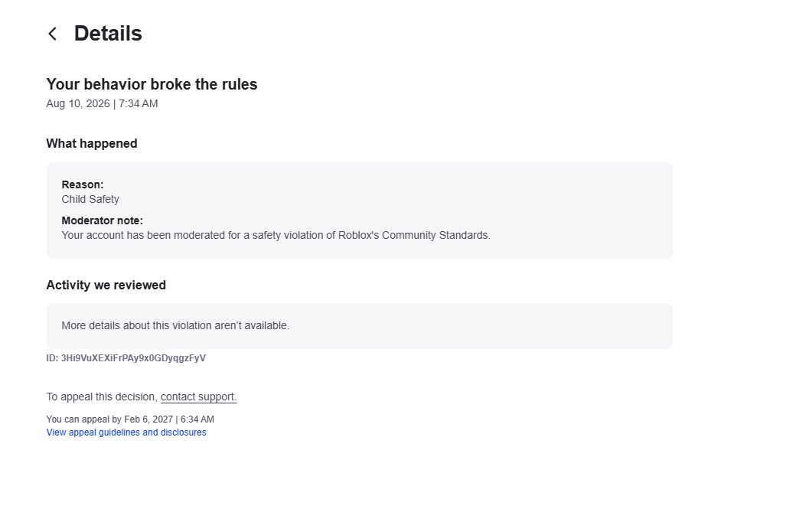Select the 'Reason:' label
Screen dimensions: 796x532
(82, 184)
